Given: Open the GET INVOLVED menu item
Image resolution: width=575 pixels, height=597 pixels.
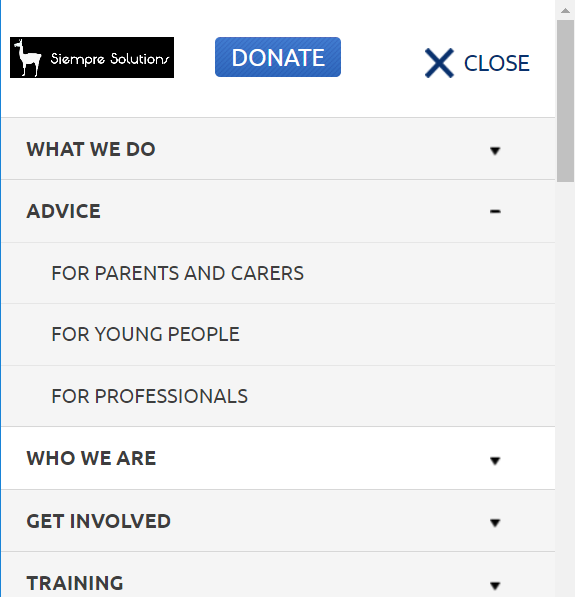Looking at the screenshot, I should click(98, 521).
